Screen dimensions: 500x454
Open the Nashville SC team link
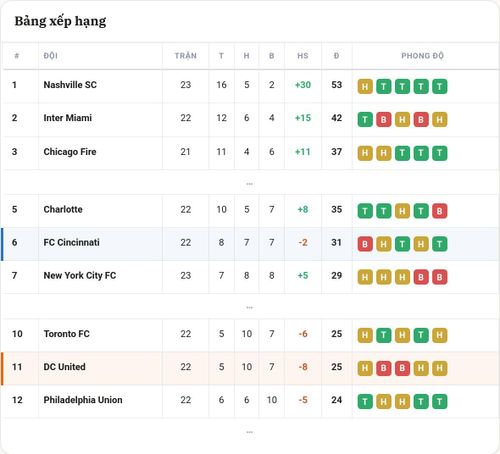(70, 85)
